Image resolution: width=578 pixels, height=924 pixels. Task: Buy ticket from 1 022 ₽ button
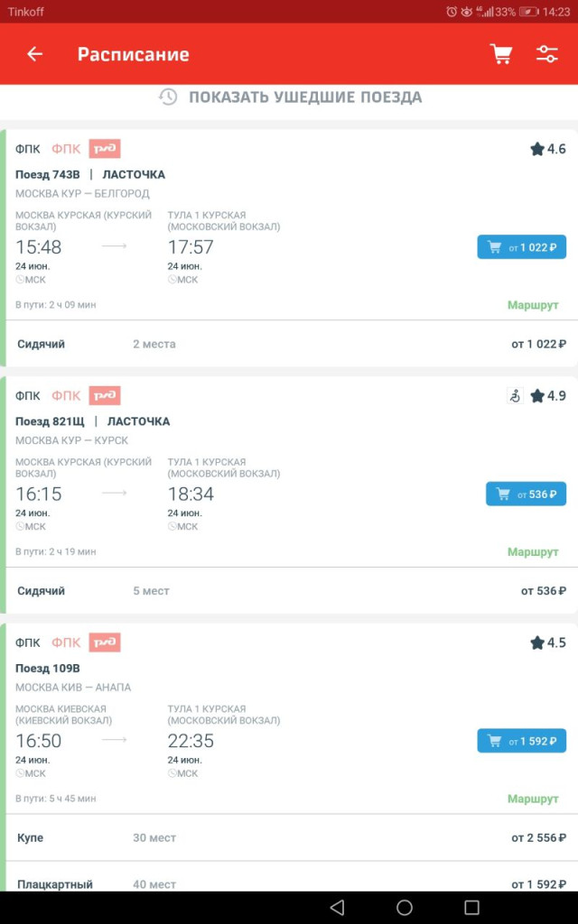pos(521,247)
